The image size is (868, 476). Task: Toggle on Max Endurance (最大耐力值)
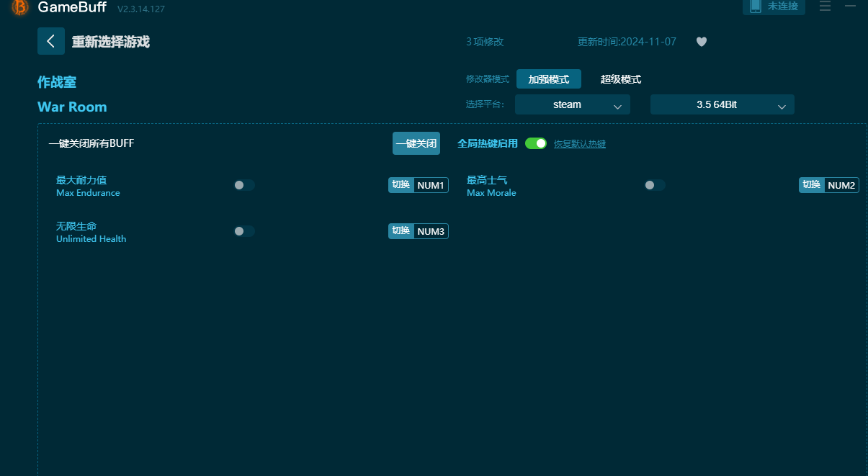coord(243,185)
